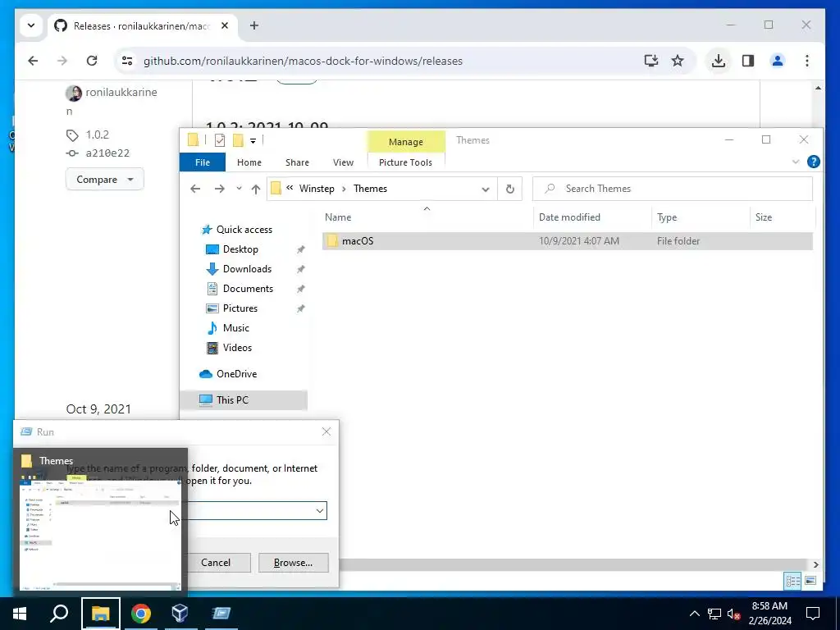Open OneDrive in navigation pane
The image size is (840, 630).
[236, 374]
